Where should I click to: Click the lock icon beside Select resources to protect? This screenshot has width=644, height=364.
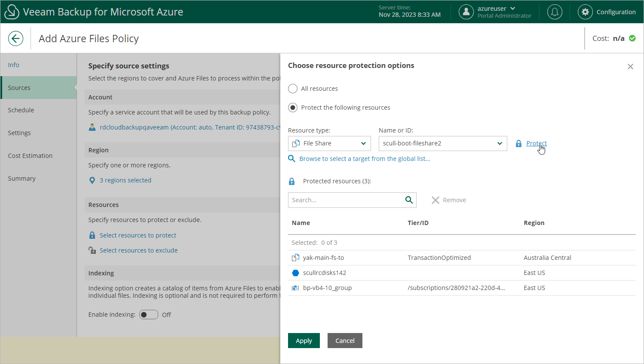click(x=92, y=235)
